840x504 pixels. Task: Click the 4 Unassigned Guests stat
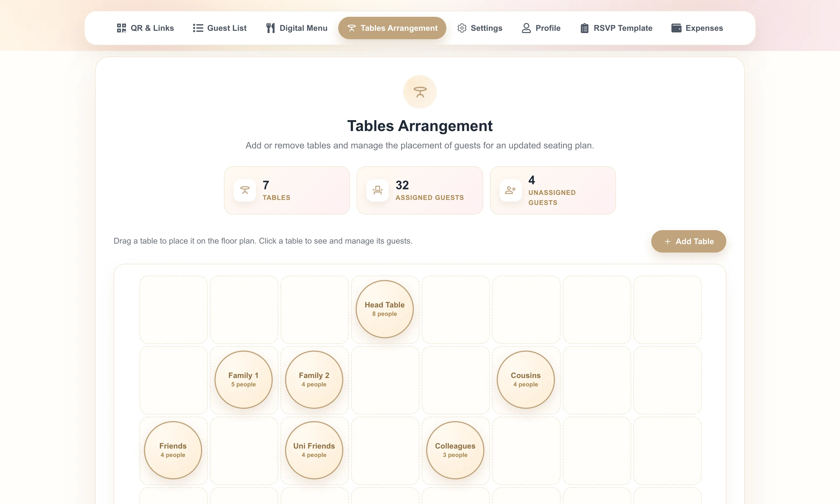(553, 190)
